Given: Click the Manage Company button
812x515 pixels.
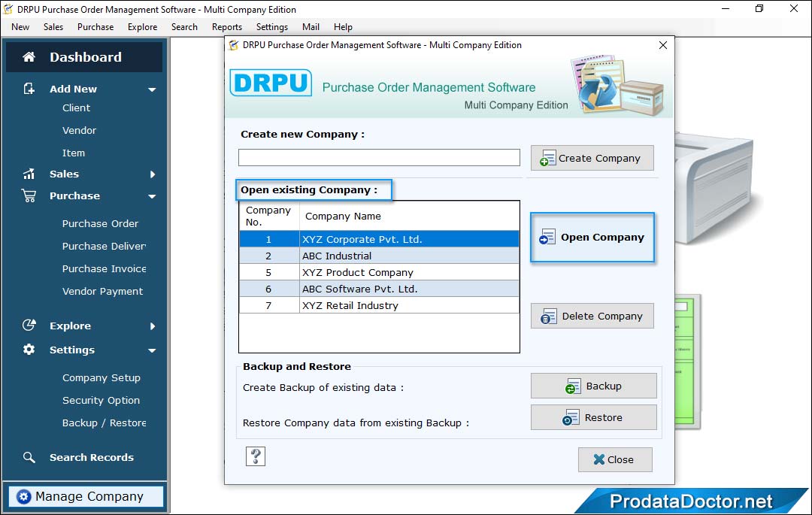Looking at the screenshot, I should click(86, 497).
